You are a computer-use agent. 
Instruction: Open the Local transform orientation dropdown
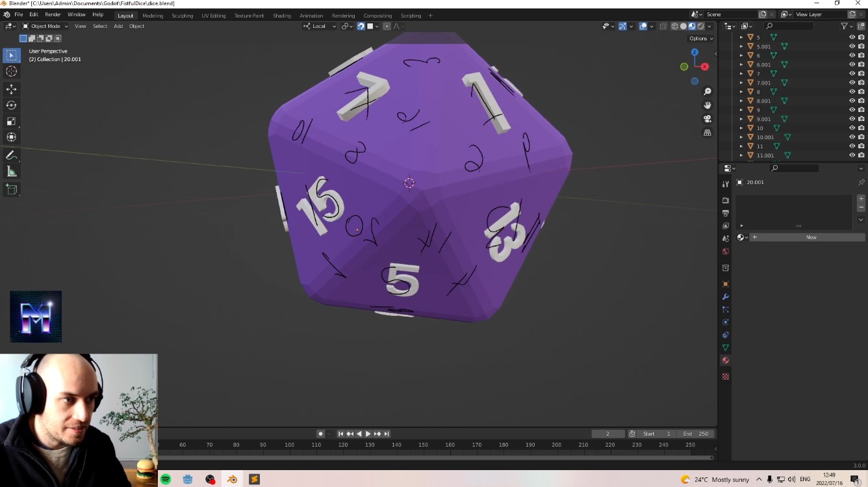click(x=320, y=26)
